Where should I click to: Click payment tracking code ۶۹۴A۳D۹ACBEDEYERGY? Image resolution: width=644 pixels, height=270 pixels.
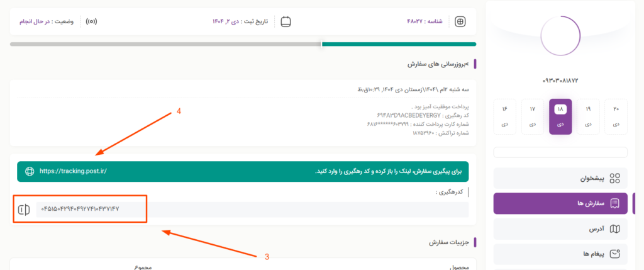(x=408, y=115)
